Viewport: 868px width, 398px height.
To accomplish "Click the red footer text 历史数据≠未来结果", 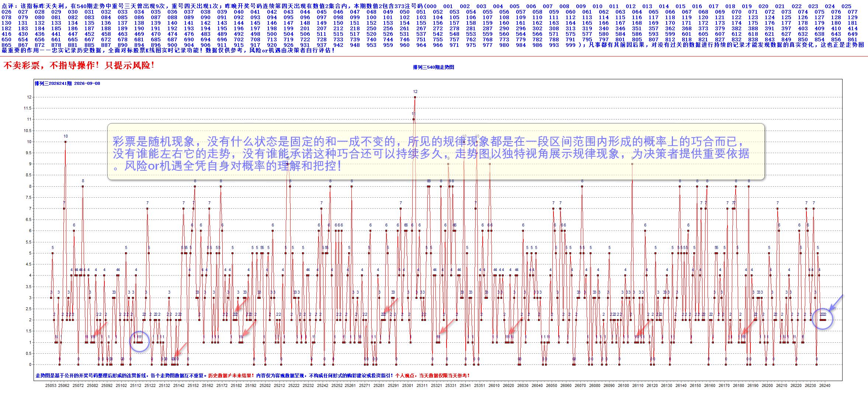I will pos(231,375).
